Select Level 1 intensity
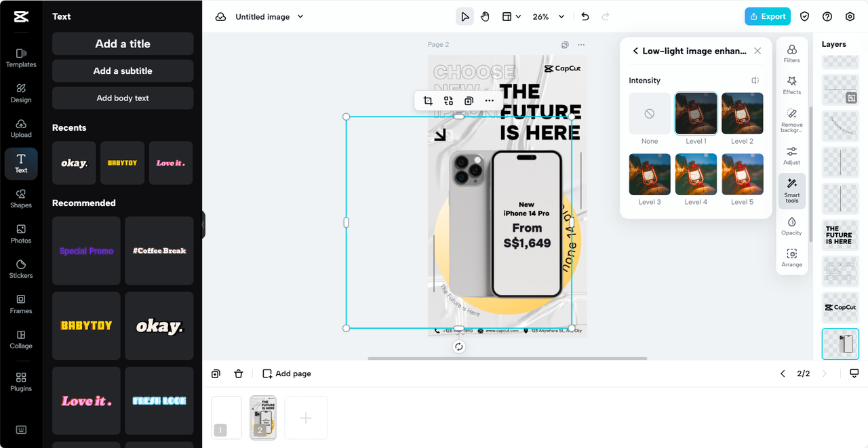The image size is (868, 448). (x=696, y=113)
